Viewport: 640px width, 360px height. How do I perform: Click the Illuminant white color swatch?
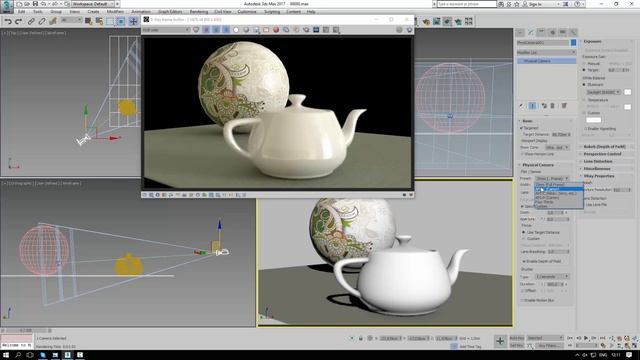pyautogui.click(x=627, y=92)
